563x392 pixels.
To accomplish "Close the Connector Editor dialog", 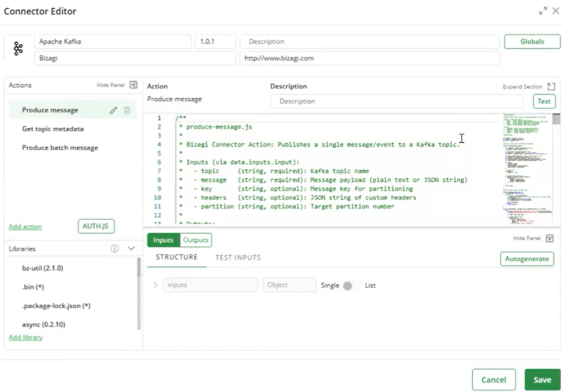I will point(556,11).
